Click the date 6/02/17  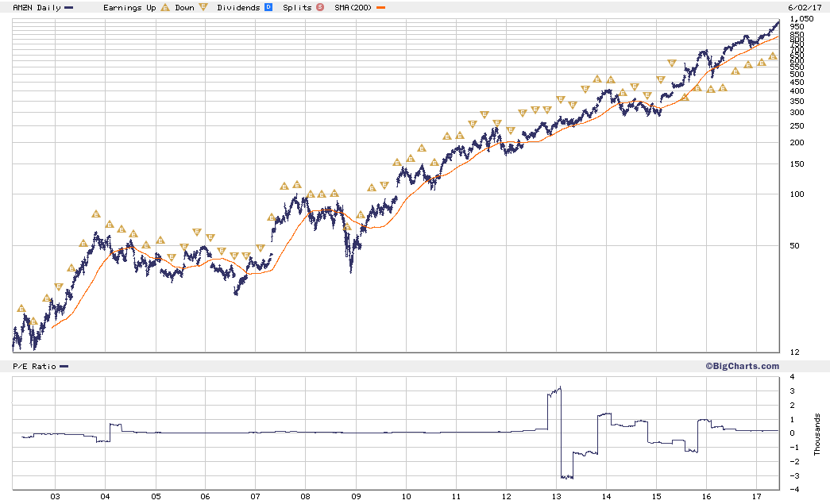pos(805,7)
